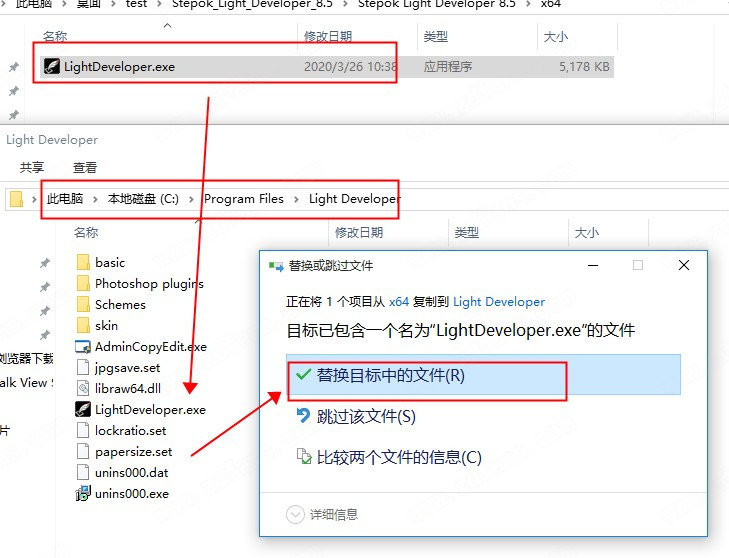Open the 查看 ribbon tab

[85, 167]
